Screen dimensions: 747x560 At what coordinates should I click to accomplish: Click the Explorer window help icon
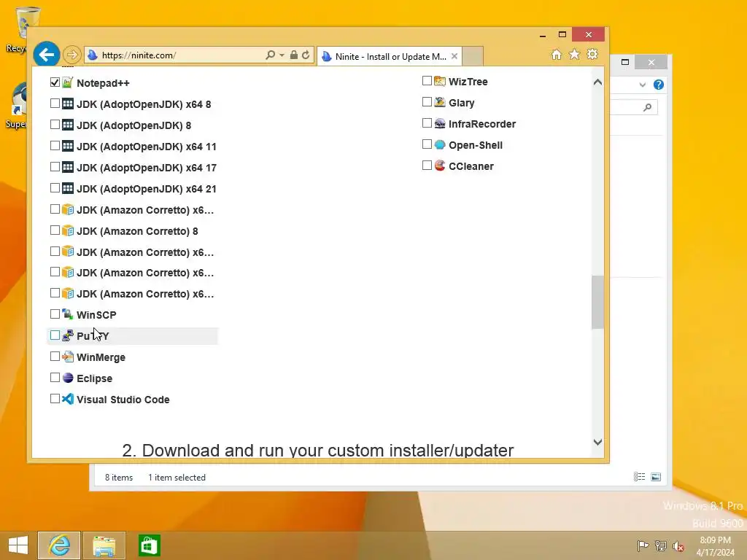pyautogui.click(x=659, y=85)
